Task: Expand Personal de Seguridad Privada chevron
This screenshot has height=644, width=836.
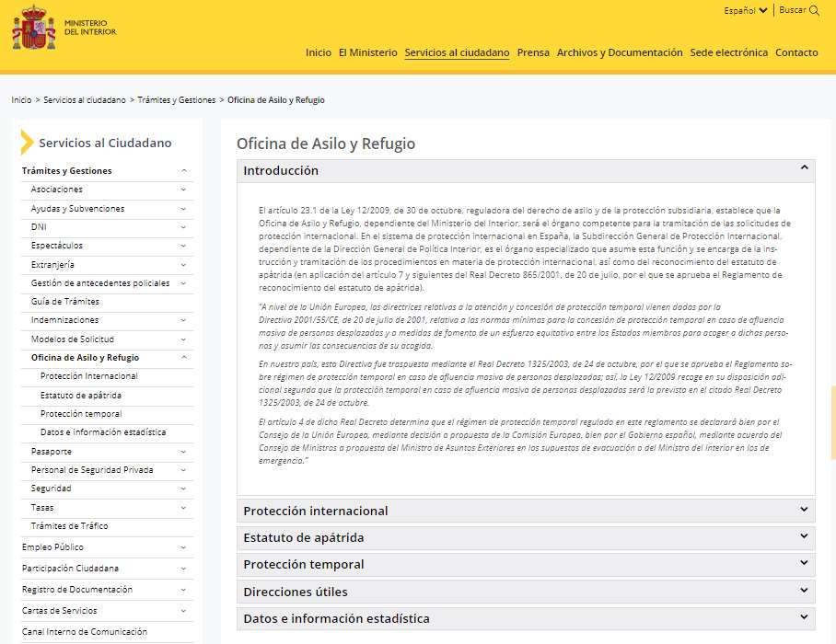Action: click(x=183, y=470)
